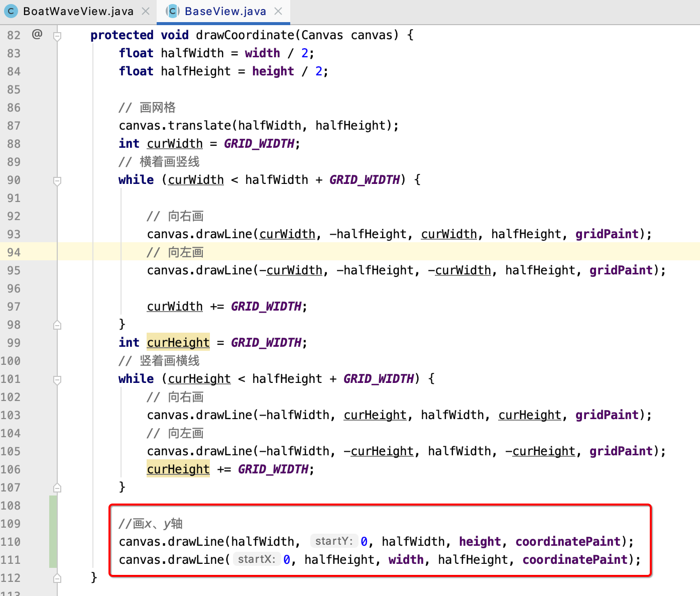Viewport: 700px width, 596px height.
Task: Click the 'width' field on line 83
Action: coord(262,53)
